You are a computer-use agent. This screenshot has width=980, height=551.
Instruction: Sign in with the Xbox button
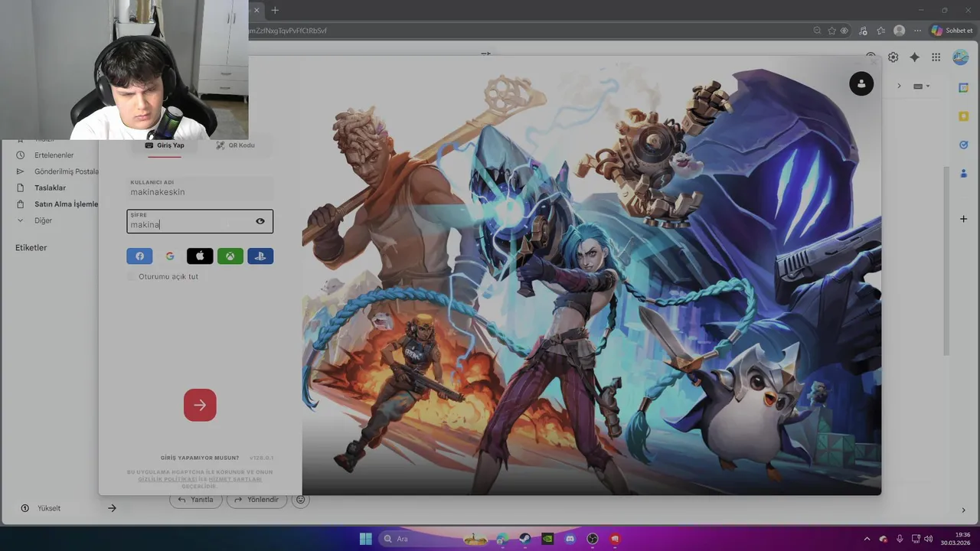(230, 256)
